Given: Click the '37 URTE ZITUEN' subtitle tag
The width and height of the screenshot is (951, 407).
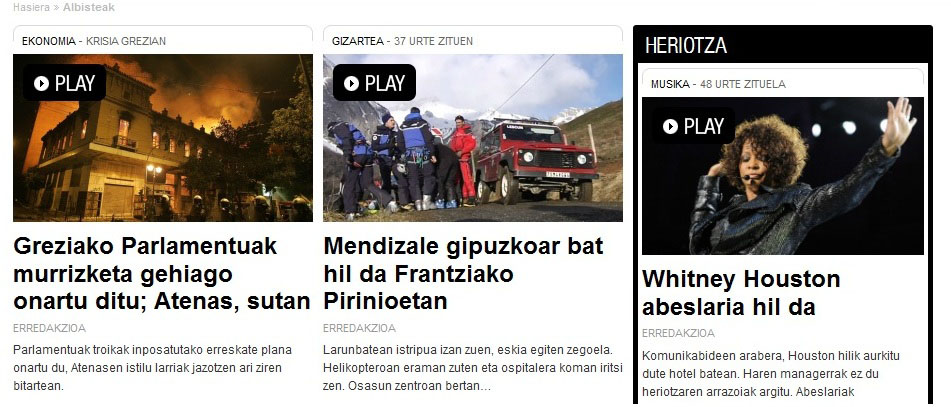Looking at the screenshot, I should pos(433,41).
